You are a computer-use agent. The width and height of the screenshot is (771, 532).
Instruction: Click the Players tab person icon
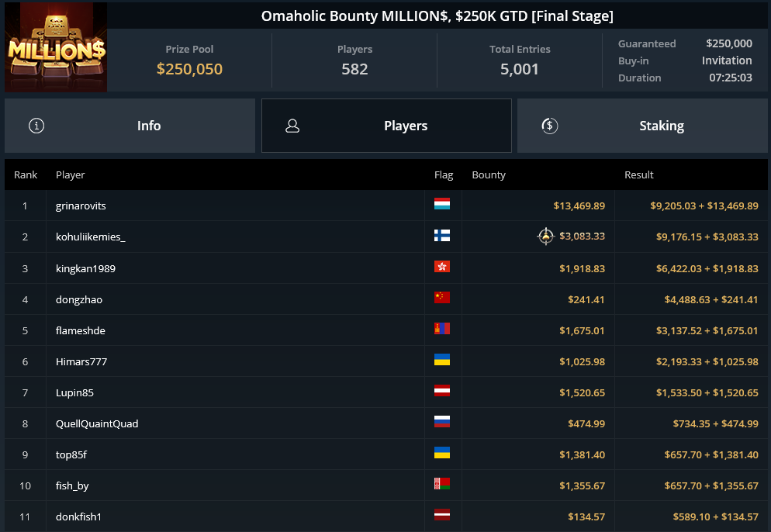tap(292, 126)
